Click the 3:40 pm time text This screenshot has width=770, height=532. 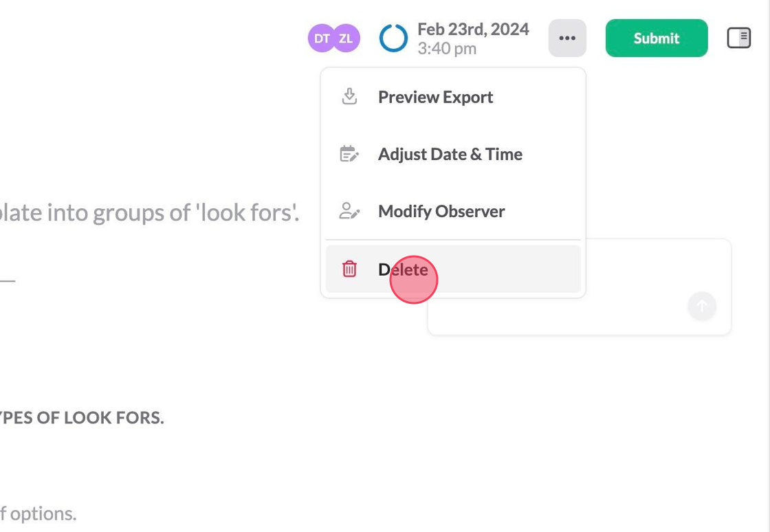click(447, 49)
